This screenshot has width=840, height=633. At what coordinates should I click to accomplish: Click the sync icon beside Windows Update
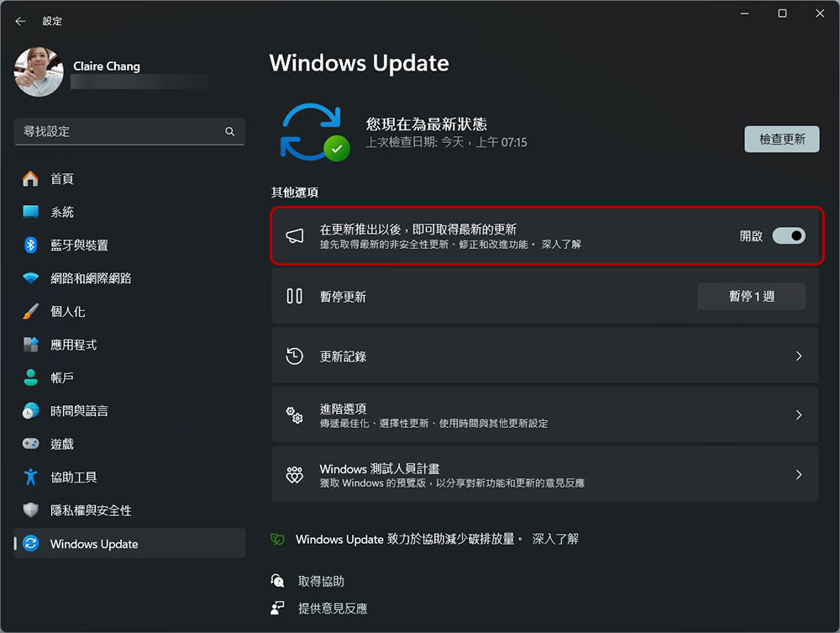click(30, 544)
